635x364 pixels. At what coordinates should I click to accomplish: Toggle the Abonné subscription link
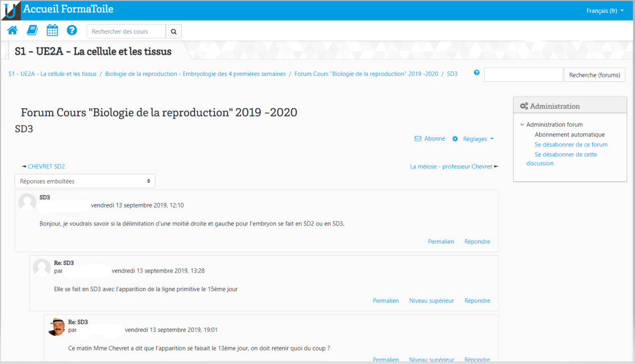(x=435, y=139)
